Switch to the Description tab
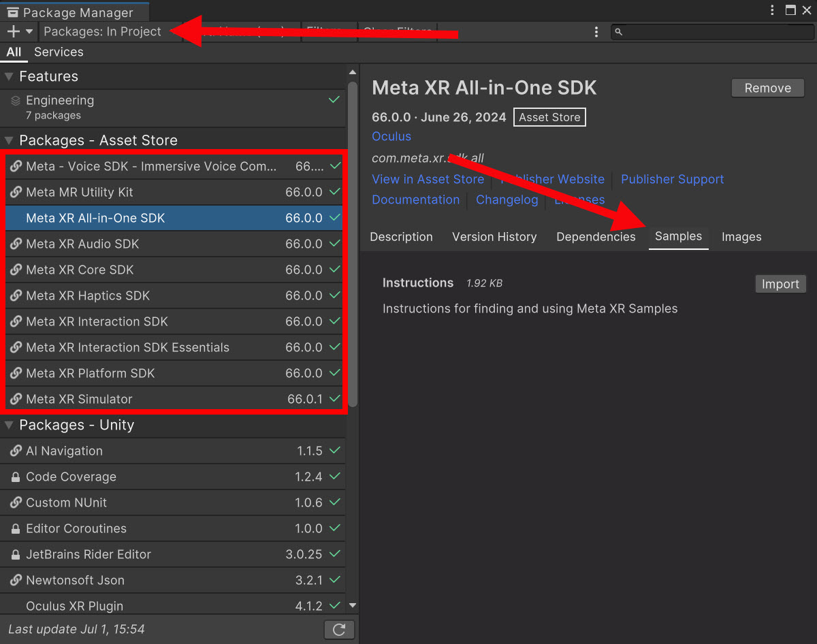The width and height of the screenshot is (817, 644). pos(401,237)
